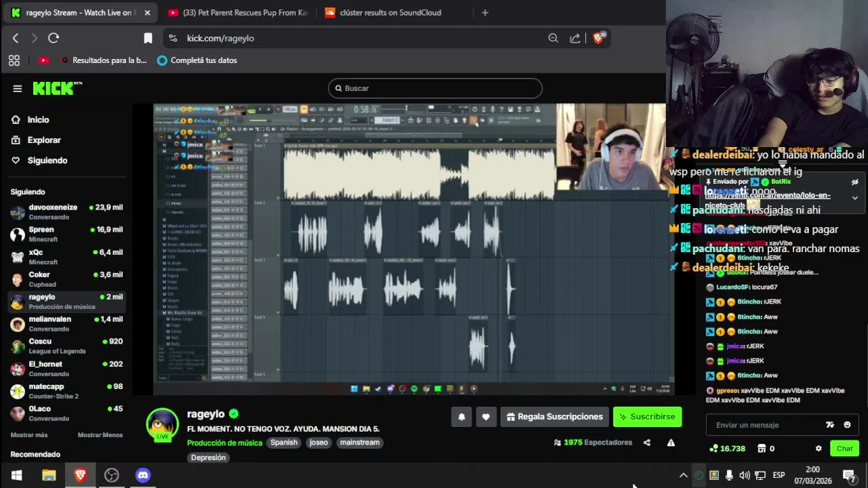
Task: Open the Spreen channel
Action: pyautogui.click(x=66, y=235)
